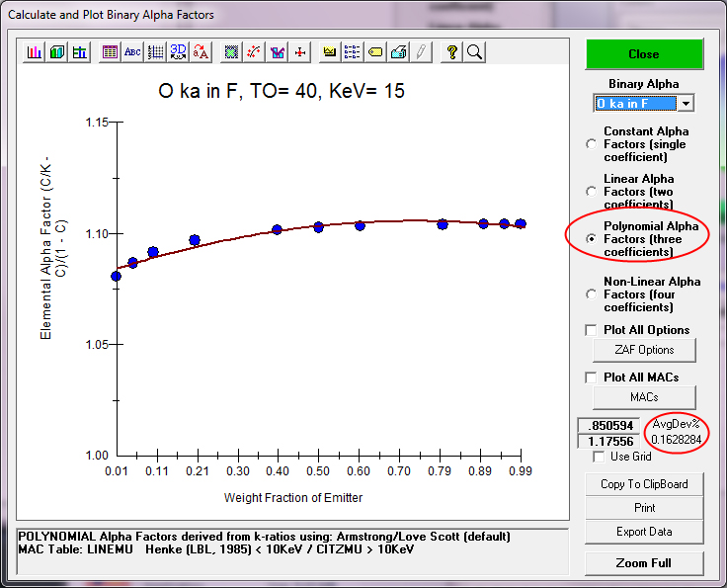
Task: Select Linear Alpha Factors option
Action: [x=592, y=192]
